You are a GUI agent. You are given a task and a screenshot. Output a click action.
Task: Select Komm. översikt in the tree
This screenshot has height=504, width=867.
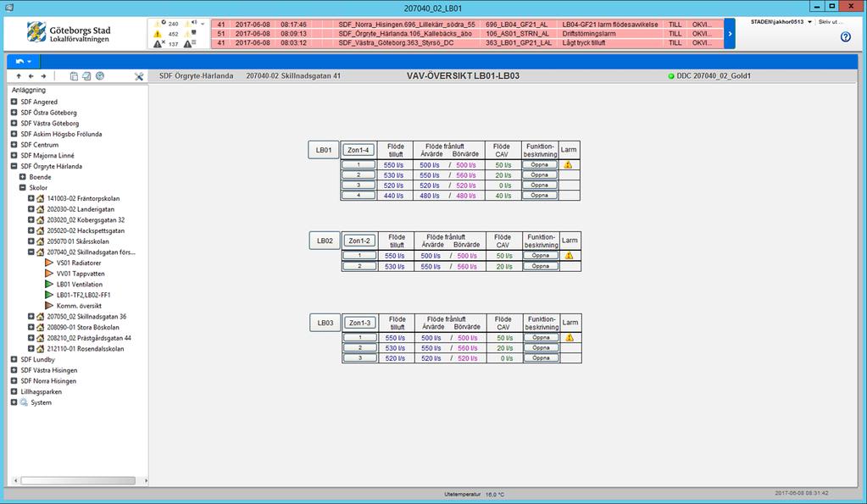point(79,306)
